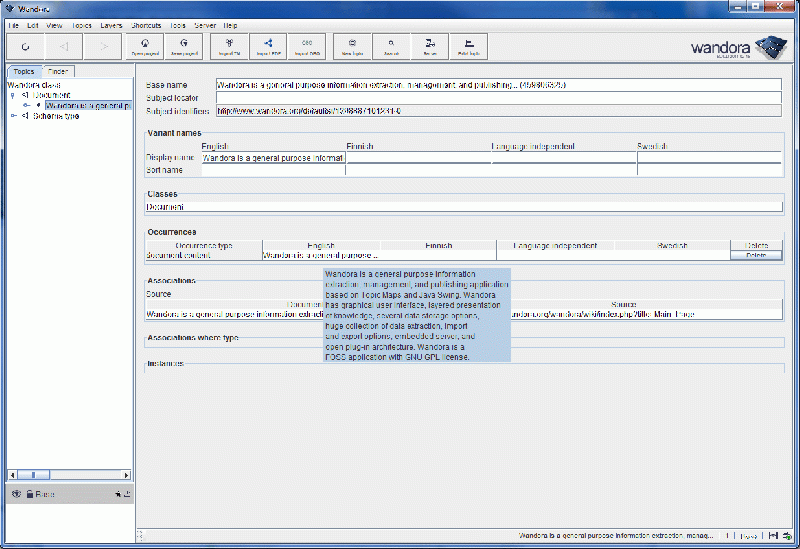Click the Import RDF toolbar icon
Image resolution: width=800 pixels, height=549 pixels.
click(x=268, y=46)
